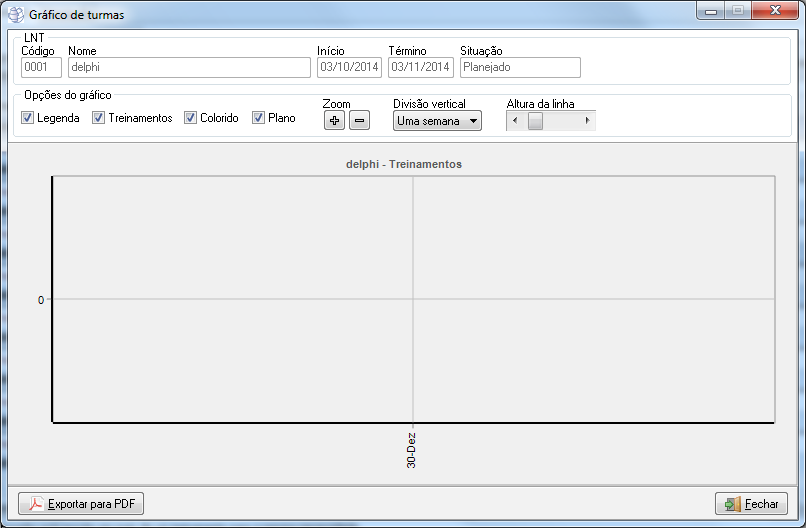
Task: Click the Situação field showing Planejado
Action: (x=519, y=67)
